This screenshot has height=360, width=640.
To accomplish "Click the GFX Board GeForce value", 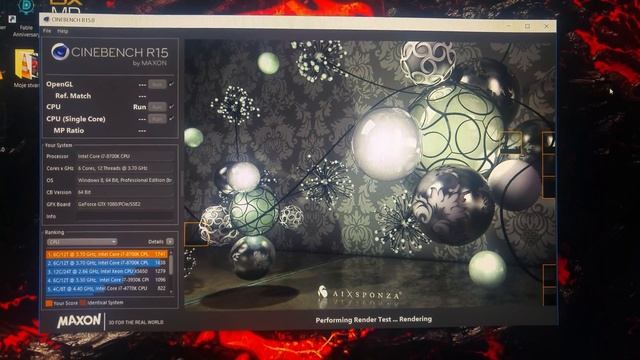I will tap(125, 204).
